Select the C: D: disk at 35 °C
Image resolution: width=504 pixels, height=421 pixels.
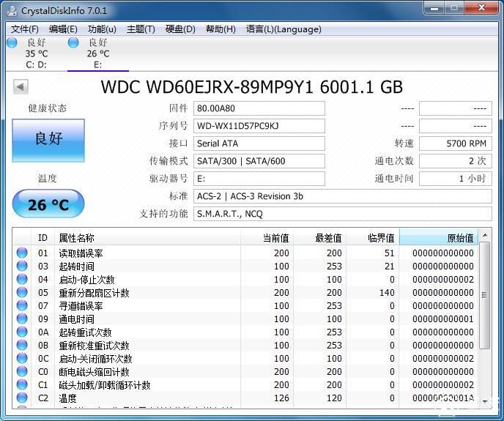37,53
